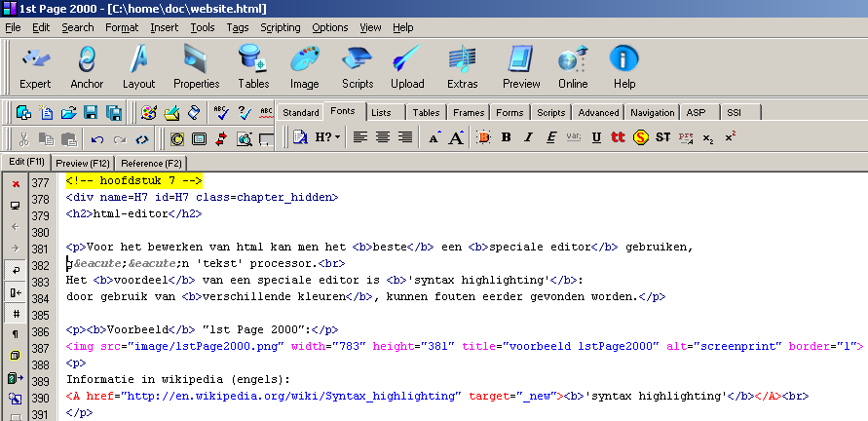Toggle underline U formatting
The image size is (868, 421).
point(596,137)
